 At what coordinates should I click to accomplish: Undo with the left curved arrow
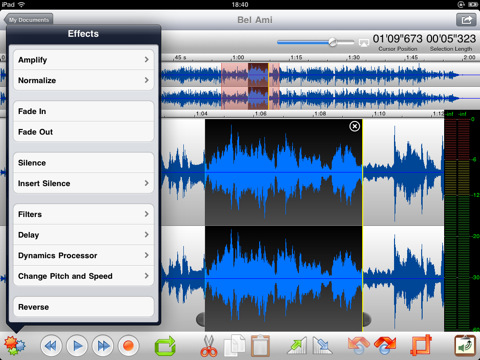click(x=358, y=346)
